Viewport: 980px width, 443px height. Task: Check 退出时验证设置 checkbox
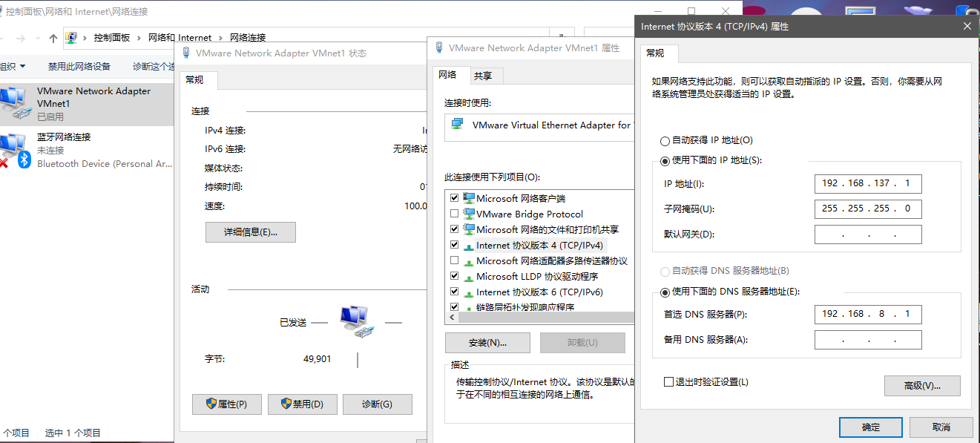[x=668, y=382]
